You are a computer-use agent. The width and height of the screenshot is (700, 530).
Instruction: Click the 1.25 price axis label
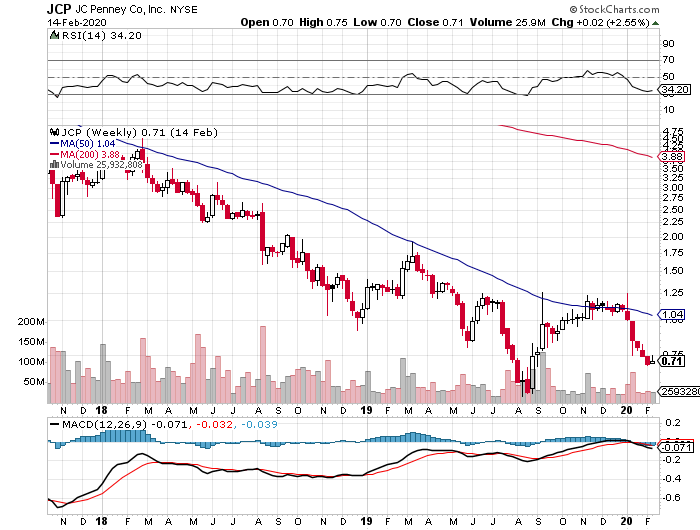tap(673, 293)
